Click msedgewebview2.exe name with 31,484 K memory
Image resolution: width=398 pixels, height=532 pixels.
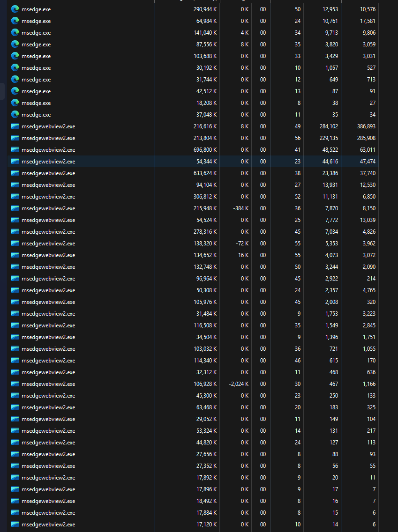tap(48, 313)
